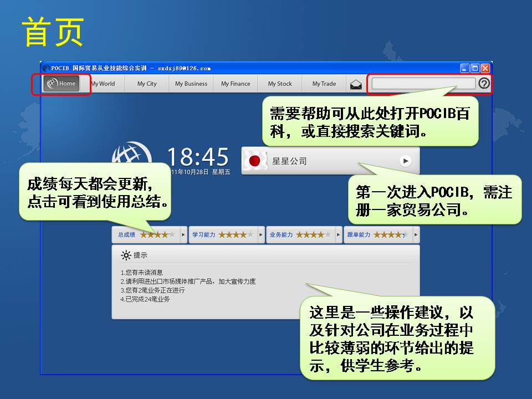Go to the Home tab

62,84
